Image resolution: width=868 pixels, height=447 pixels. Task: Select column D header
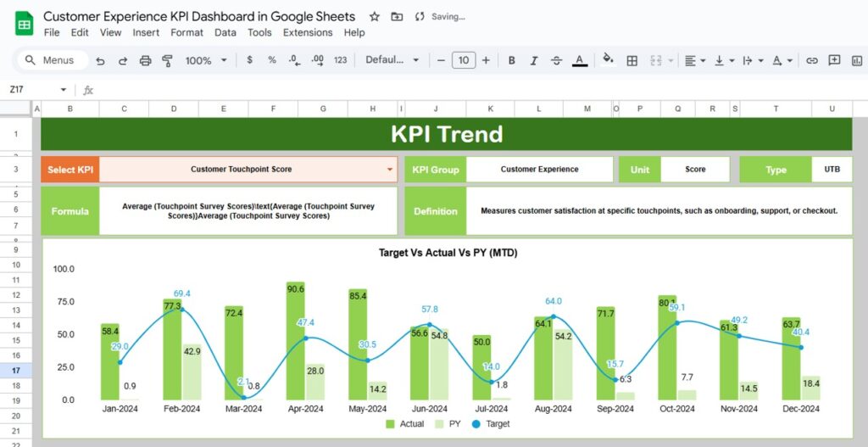pos(174,109)
